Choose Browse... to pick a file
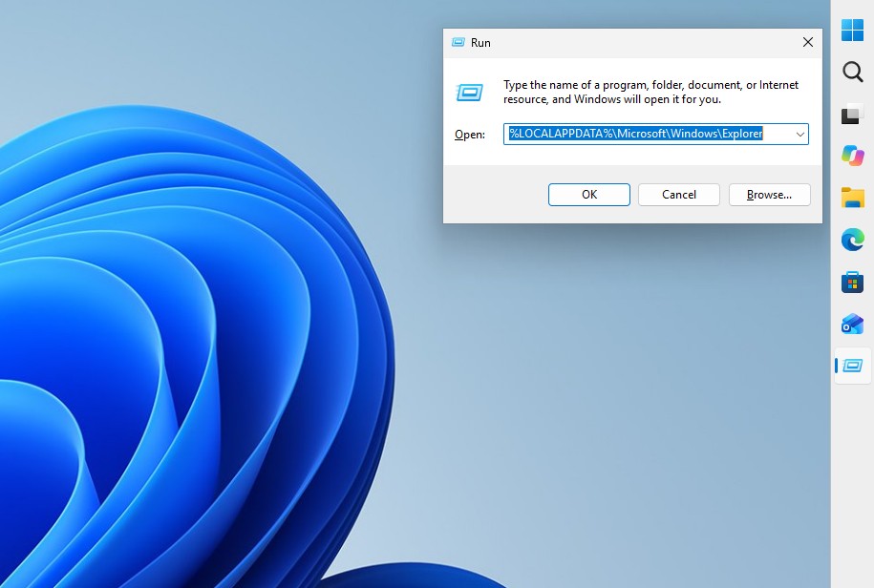Screen dimensions: 874x588 769,195
